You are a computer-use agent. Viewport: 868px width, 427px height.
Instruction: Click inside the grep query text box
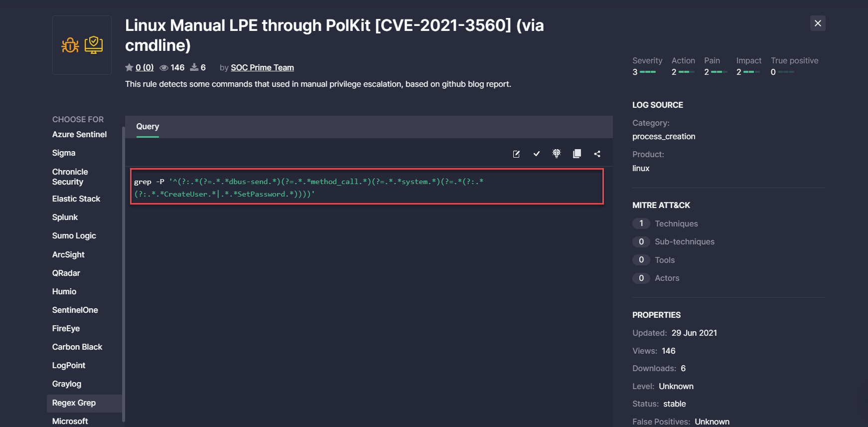tap(367, 187)
